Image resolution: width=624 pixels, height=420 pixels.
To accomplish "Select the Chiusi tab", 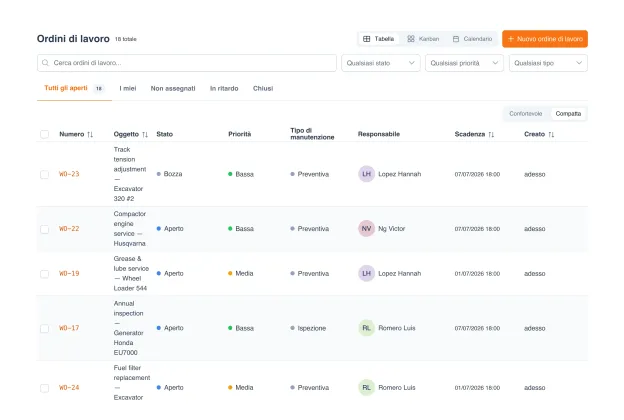I will pyautogui.click(x=263, y=88).
